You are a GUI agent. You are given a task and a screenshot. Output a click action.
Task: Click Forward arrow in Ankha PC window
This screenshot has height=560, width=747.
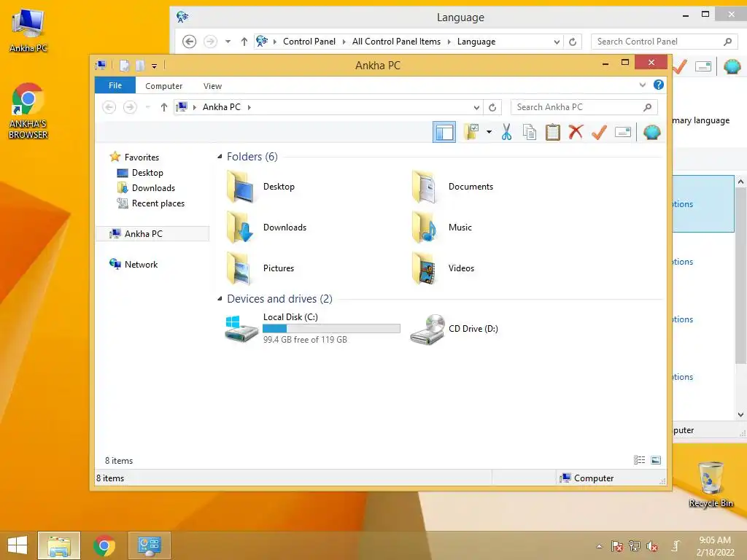point(130,107)
